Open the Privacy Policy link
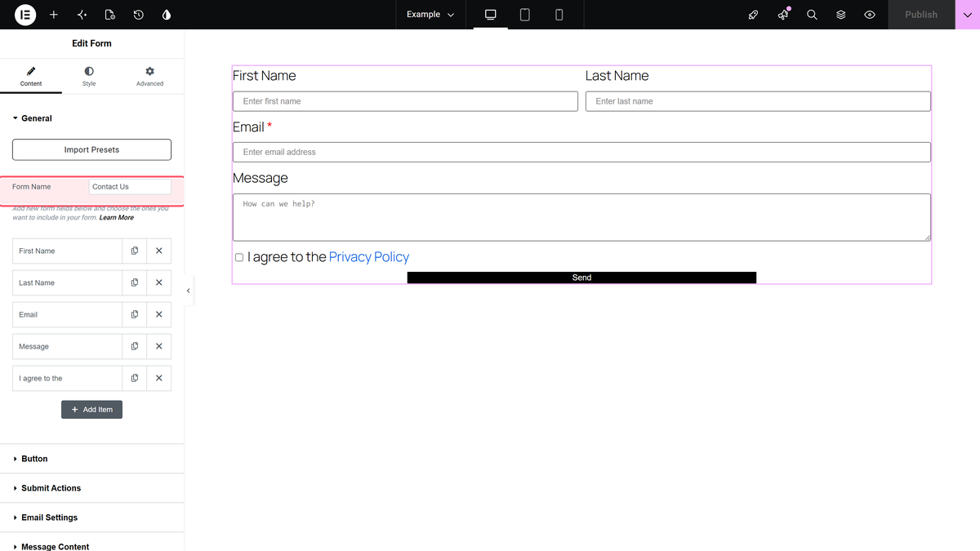 pyautogui.click(x=369, y=257)
